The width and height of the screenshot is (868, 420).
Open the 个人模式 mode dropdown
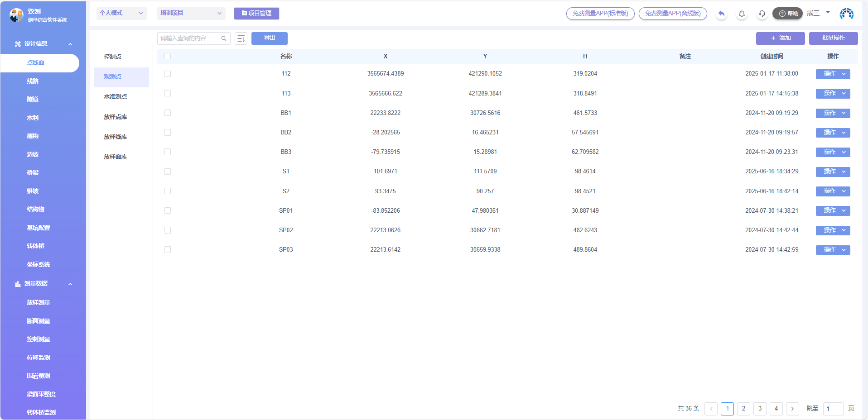click(x=121, y=13)
